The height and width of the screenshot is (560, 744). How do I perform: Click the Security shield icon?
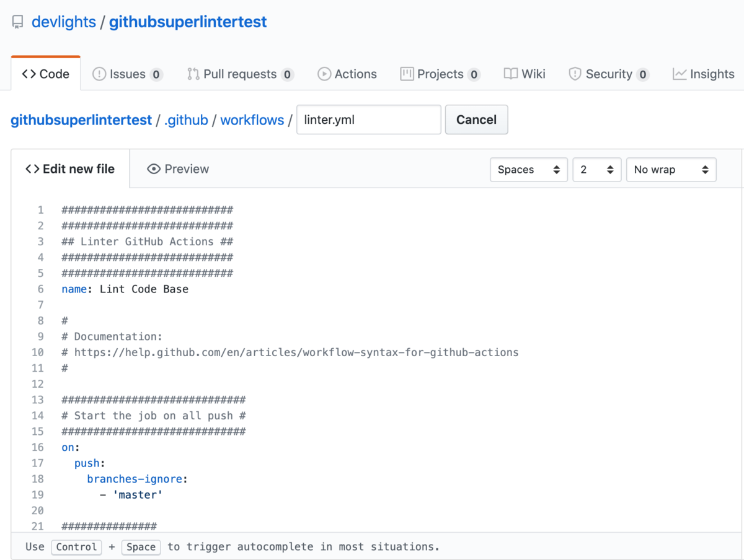[575, 74]
